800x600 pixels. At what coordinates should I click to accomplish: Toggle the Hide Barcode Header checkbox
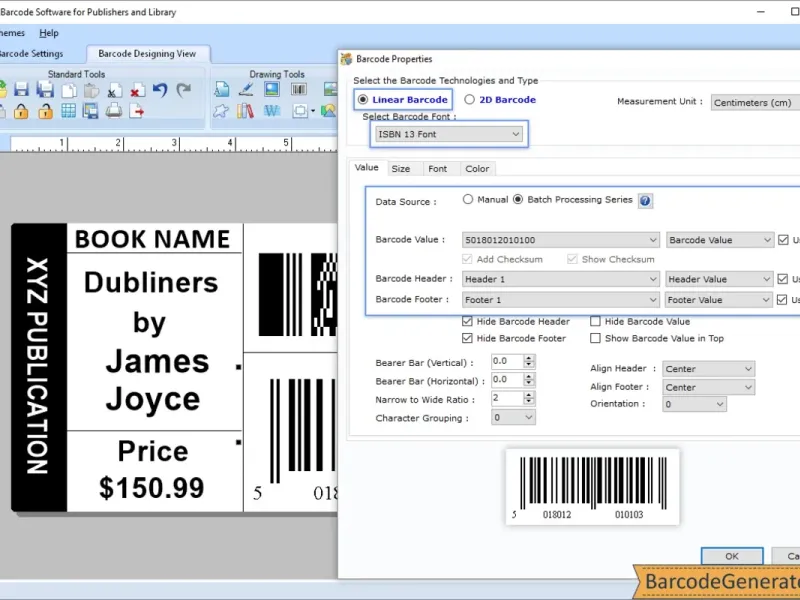[x=467, y=321]
